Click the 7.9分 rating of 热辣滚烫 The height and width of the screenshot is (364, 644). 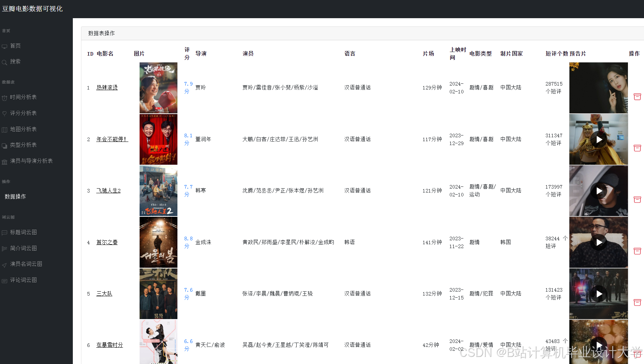(188, 88)
